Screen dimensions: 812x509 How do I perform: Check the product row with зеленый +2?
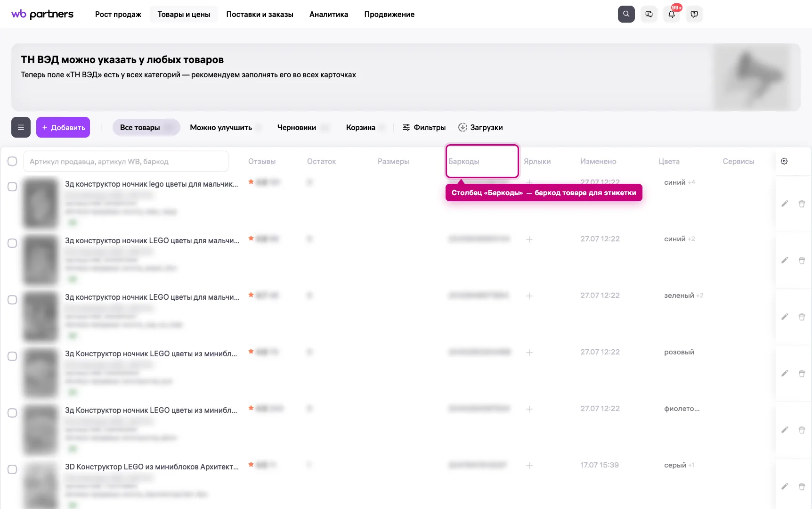click(12, 300)
